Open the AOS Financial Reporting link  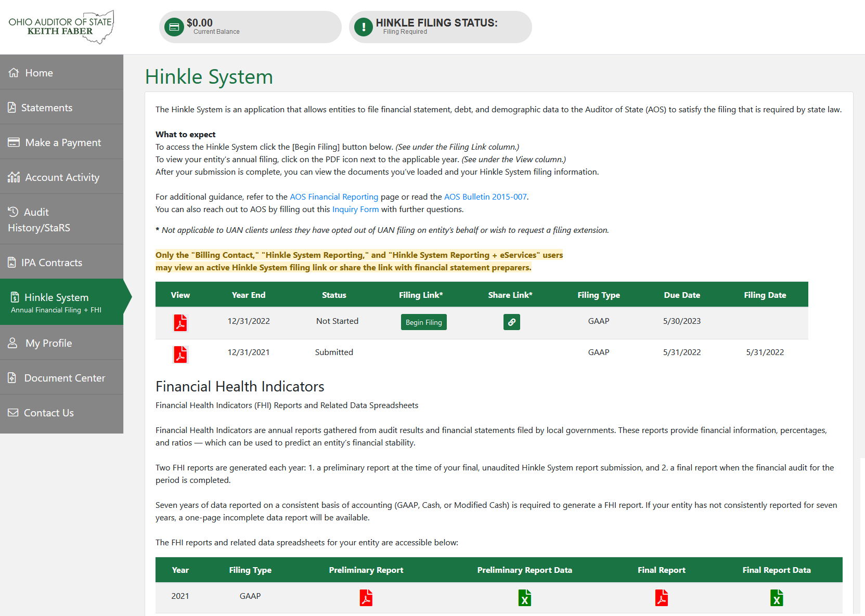333,197
